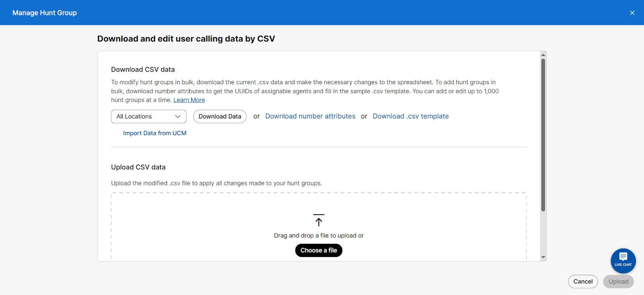Cancel the hunt group CSV upload
This screenshot has width=644, height=295.
(x=583, y=282)
